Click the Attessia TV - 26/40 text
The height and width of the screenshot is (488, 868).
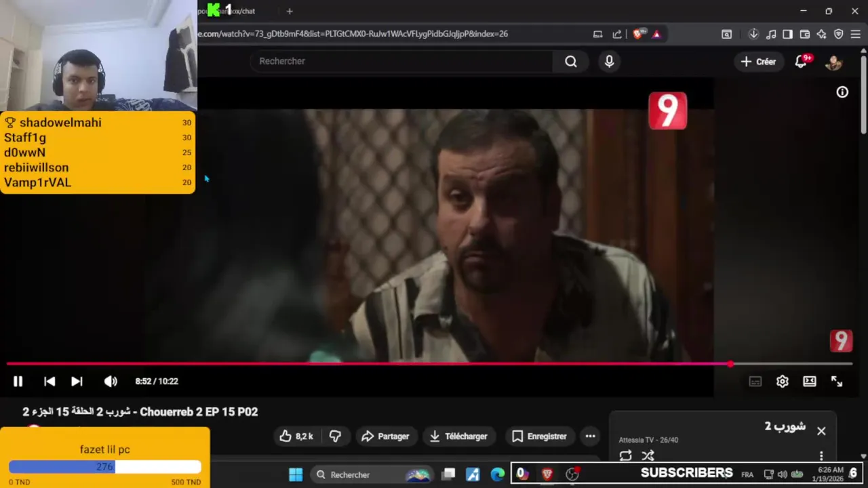[648, 440]
